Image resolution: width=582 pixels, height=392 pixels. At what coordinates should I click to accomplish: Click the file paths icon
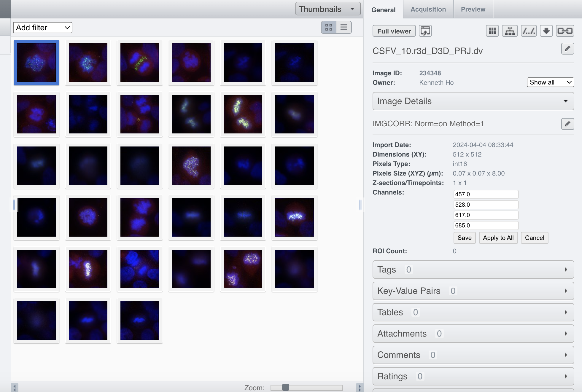click(529, 31)
